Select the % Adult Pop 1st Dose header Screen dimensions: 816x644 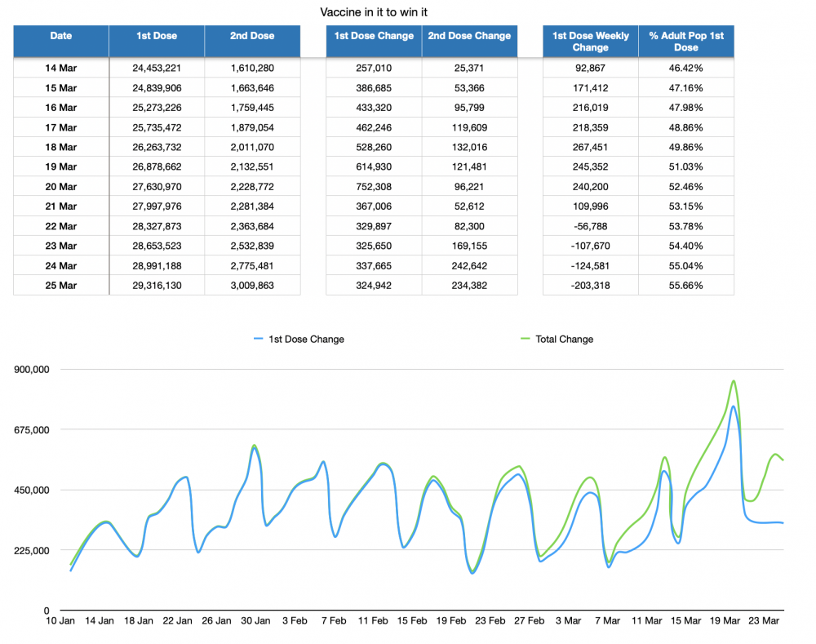(x=686, y=41)
